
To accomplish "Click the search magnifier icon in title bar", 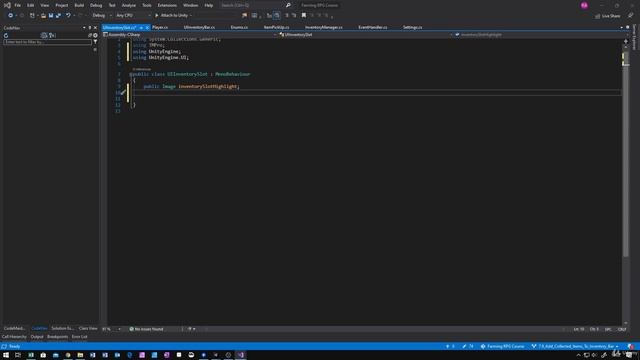I will [x=288, y=5].
